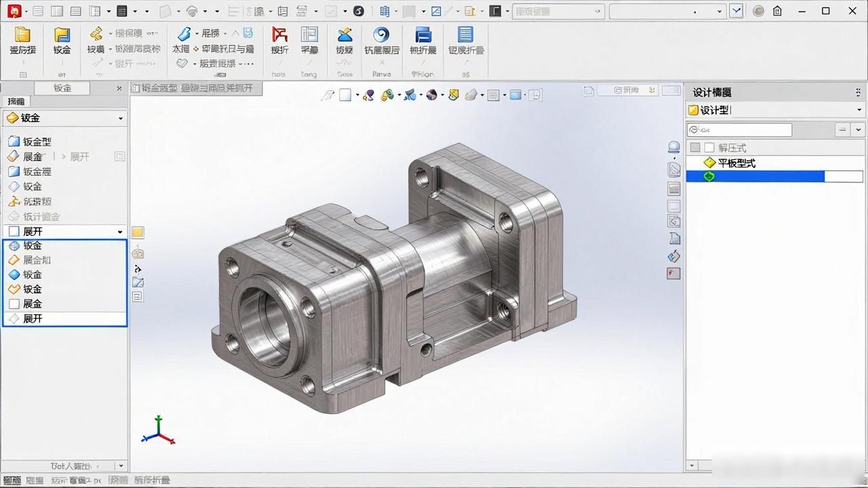Choose the highlighted 展开 entry at the list's end
868x488 pixels.
65,319
